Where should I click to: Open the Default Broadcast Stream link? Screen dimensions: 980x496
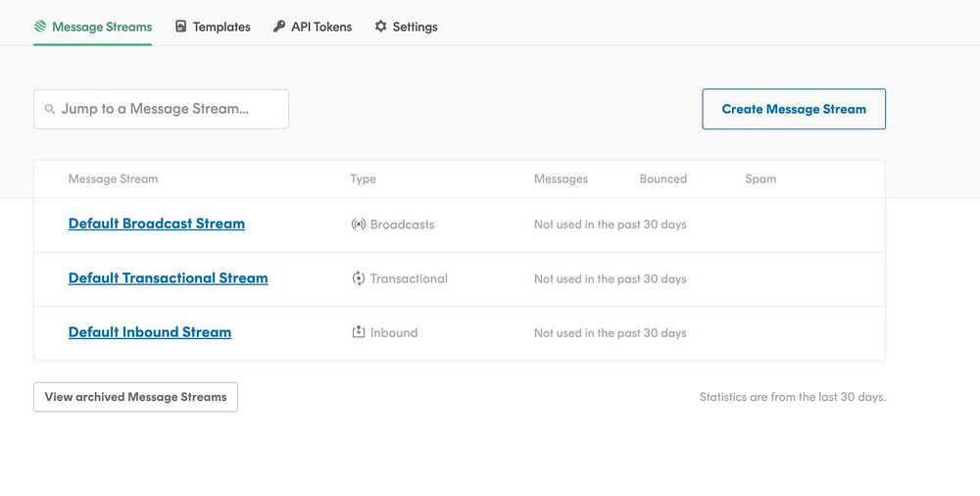tap(157, 223)
